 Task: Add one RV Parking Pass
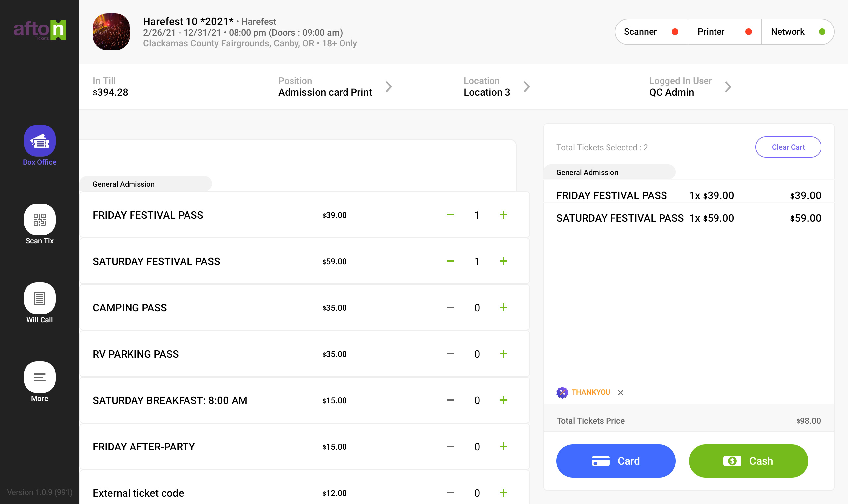(x=503, y=354)
